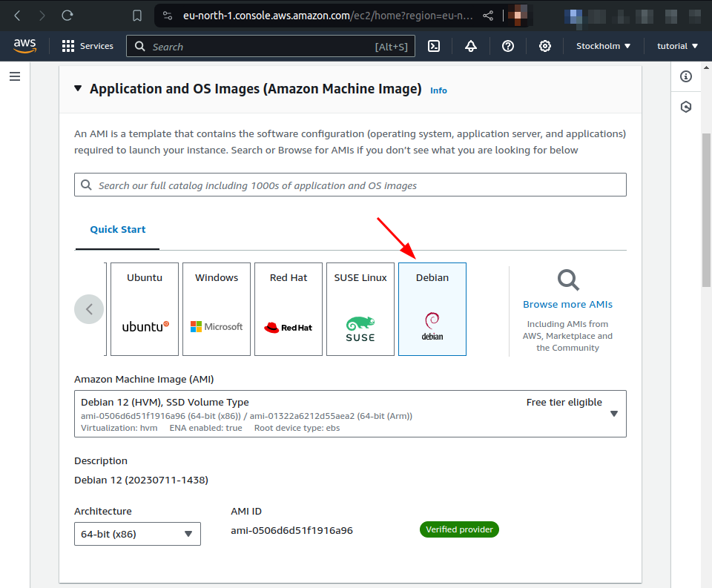The image size is (712, 588).
Task: Open the navigation hamburger menu
Action: tap(15, 76)
